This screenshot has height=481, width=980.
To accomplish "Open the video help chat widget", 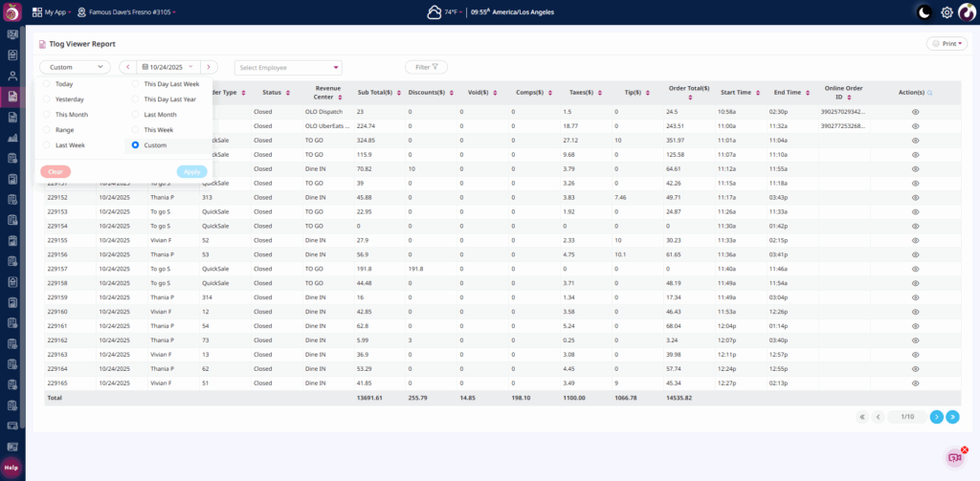I will (954, 457).
